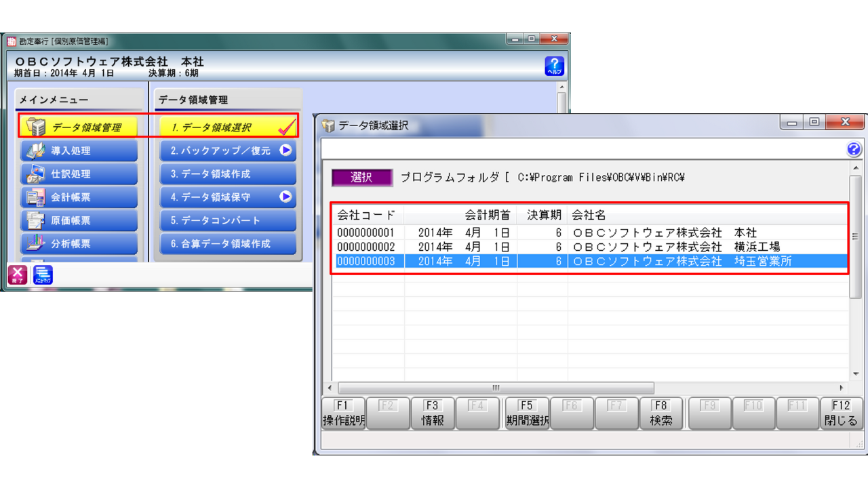Click the 会計期首 column header
The image size is (868, 488).
click(x=460, y=216)
